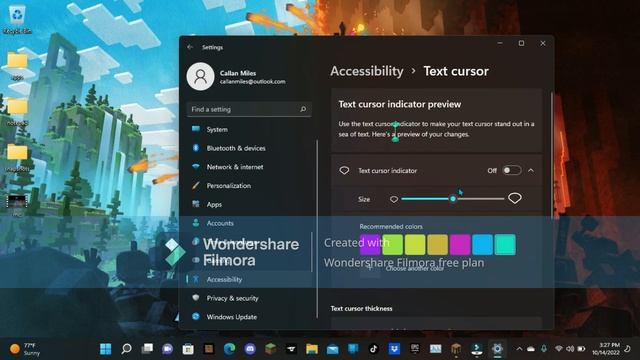Screen dimensions: 640x360
Task: Open the weather widget showing 77°F Sunny
Action: (x=24, y=349)
